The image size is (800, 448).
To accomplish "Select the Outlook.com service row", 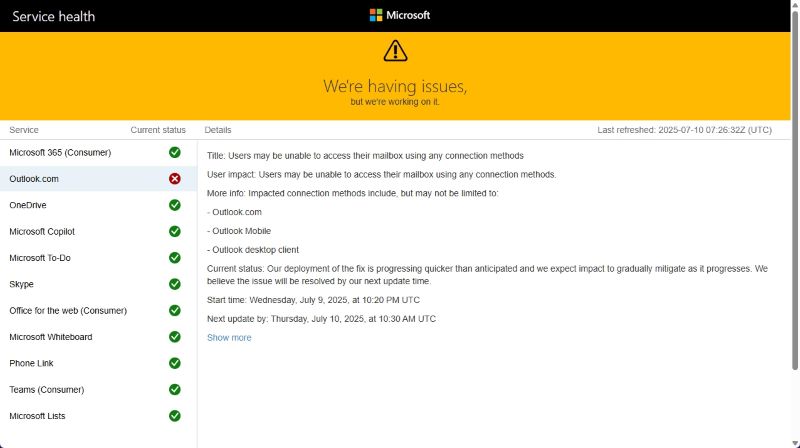I will coord(98,179).
